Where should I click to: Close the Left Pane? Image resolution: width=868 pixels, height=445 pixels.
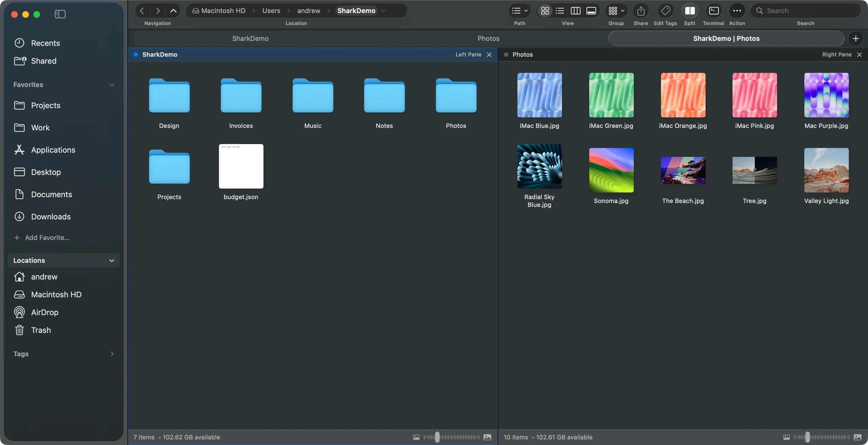489,55
